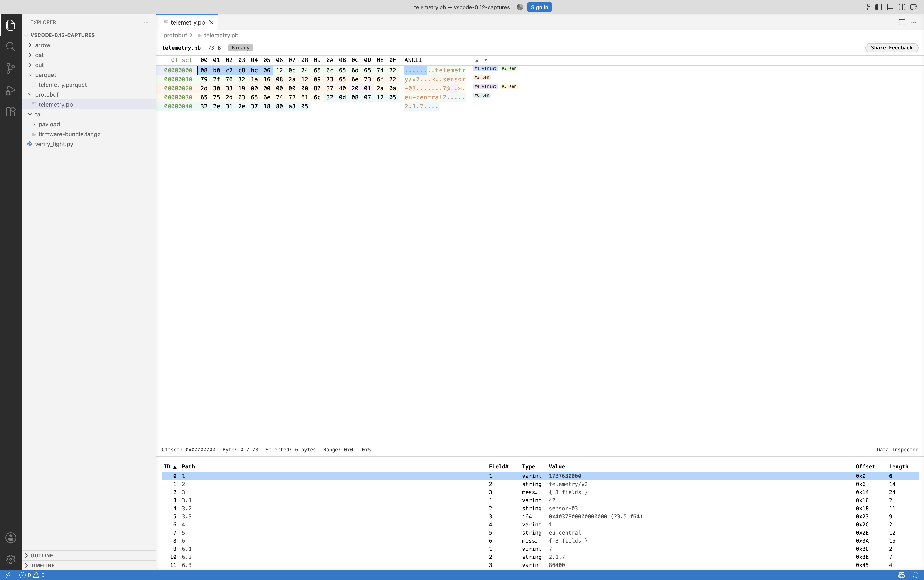Select the row with value 86400
The height and width of the screenshot is (580, 924).
(540, 565)
